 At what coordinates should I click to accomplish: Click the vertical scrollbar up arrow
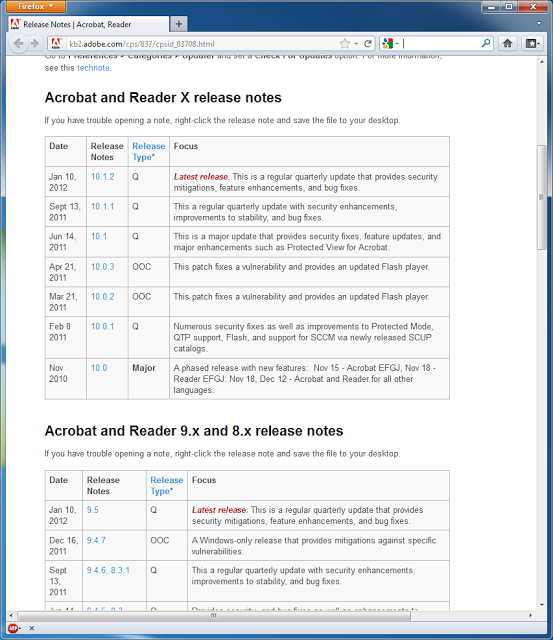coord(542,62)
